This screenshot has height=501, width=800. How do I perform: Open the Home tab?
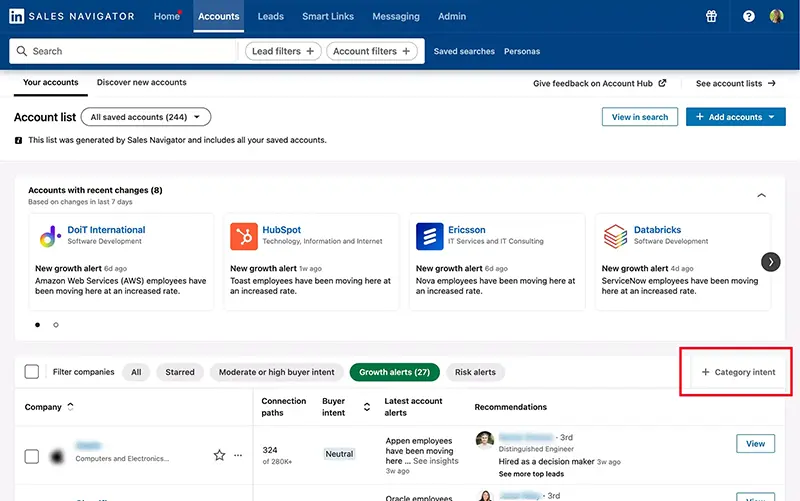click(166, 16)
